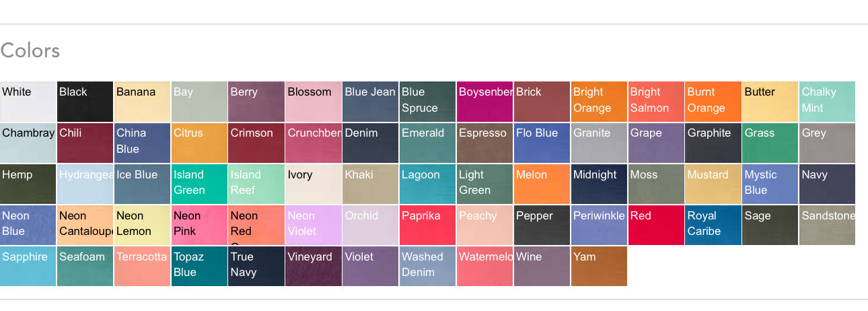Select the Sapphire color swatch
Image resolution: width=868 pixels, height=311 pixels.
tap(28, 267)
